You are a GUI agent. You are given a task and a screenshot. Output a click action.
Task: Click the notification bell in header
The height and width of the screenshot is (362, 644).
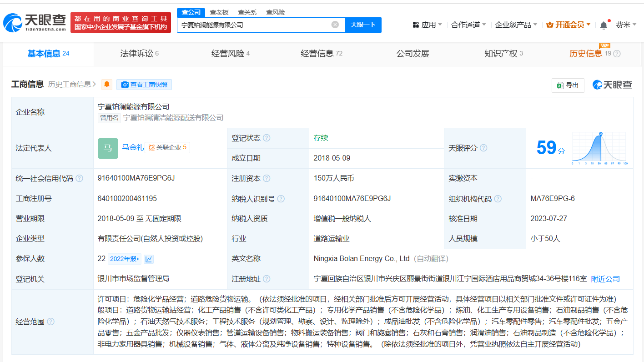pyautogui.click(x=604, y=25)
